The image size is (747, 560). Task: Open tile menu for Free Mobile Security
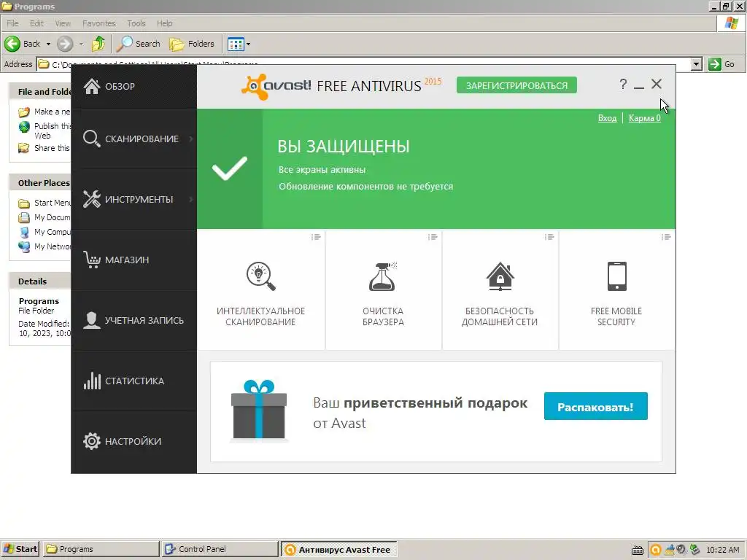tap(666, 237)
